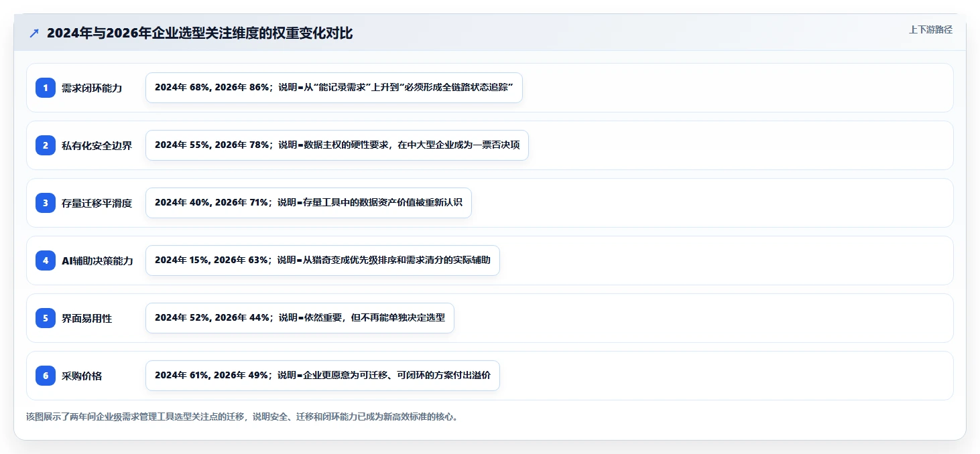Click the number 3 badge for 存量迁移平滑度
Viewport: 980px width, 454px height.
point(46,203)
